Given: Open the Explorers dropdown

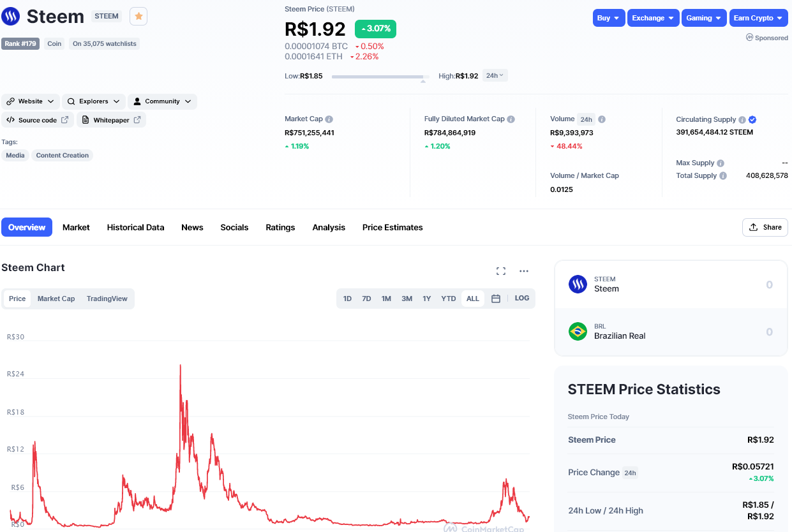Looking at the screenshot, I should pos(94,101).
